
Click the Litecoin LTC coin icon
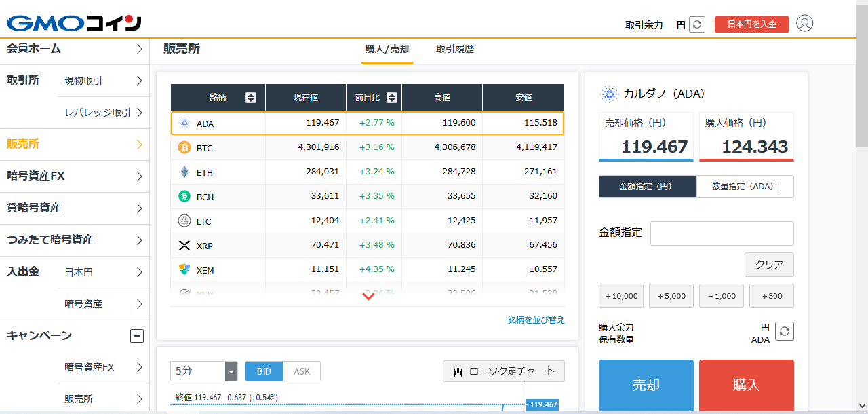[x=184, y=221]
